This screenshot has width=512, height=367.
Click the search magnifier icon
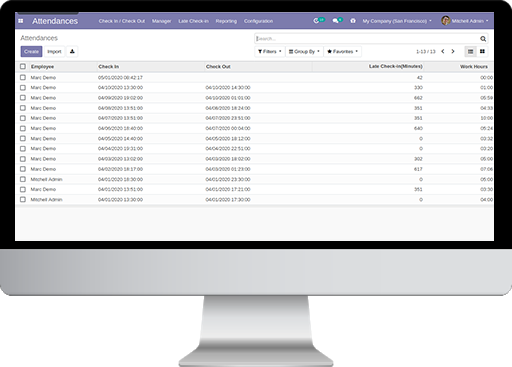[483, 39]
